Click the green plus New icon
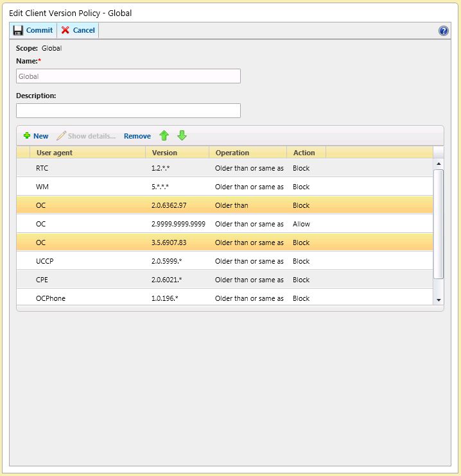 (27, 136)
